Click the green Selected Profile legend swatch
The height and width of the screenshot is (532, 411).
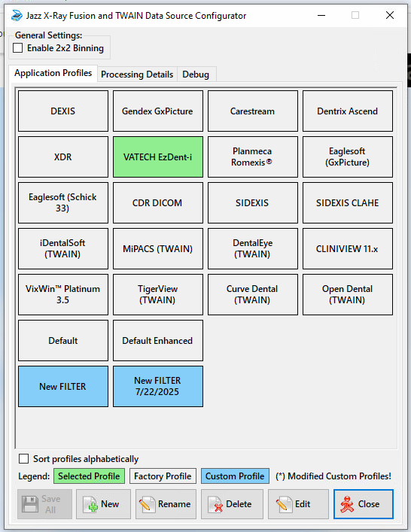tap(89, 476)
